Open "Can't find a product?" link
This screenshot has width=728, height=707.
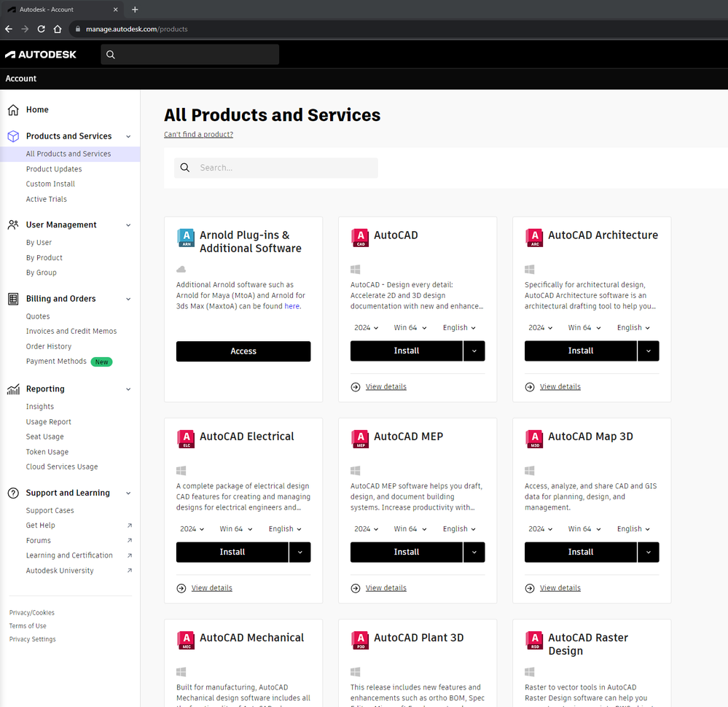point(199,134)
